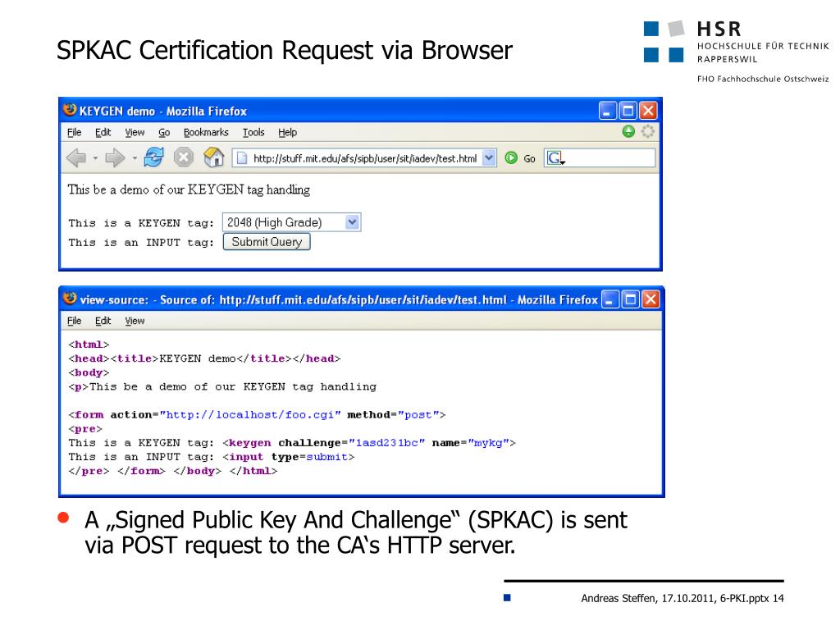Click the "<html>" opening line in source
Viewport: 840px width, 630px height.
pos(89,345)
